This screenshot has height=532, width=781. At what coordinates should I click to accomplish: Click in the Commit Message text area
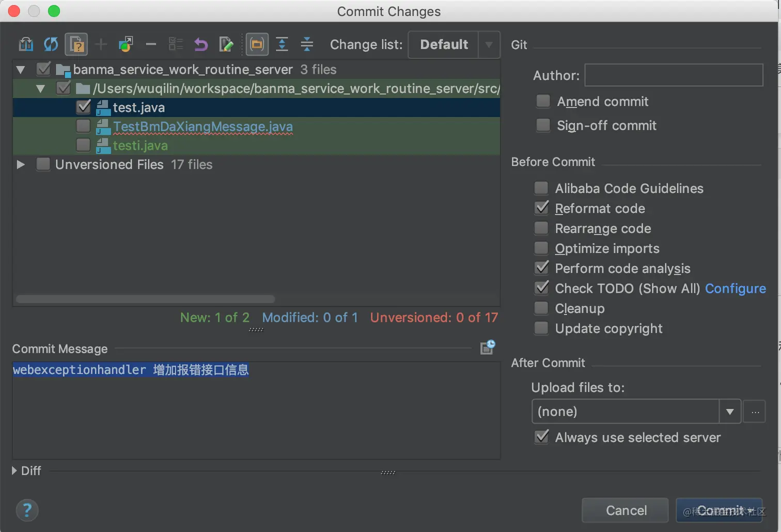(256, 410)
